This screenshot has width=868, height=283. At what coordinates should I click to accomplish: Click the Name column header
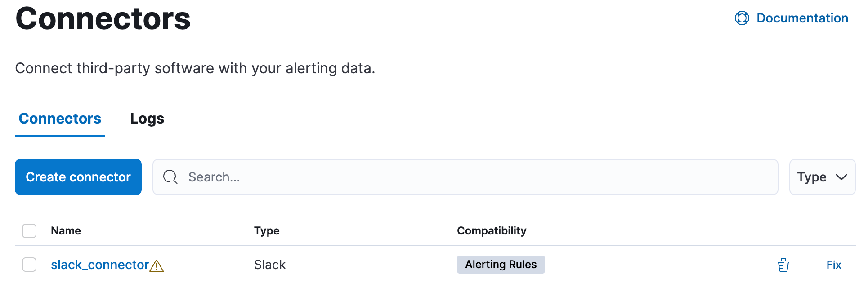[x=66, y=231]
